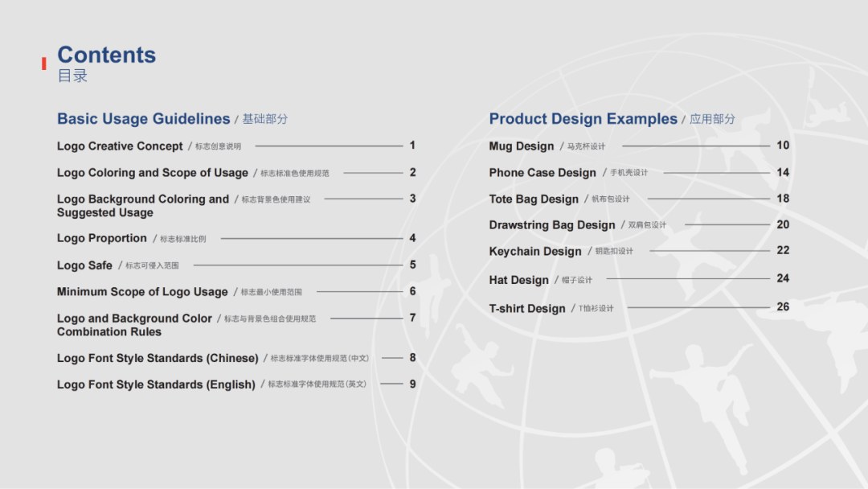Viewport: 868px width, 489px height.
Task: Click the 'Hat Design' entry
Action: tap(518, 280)
